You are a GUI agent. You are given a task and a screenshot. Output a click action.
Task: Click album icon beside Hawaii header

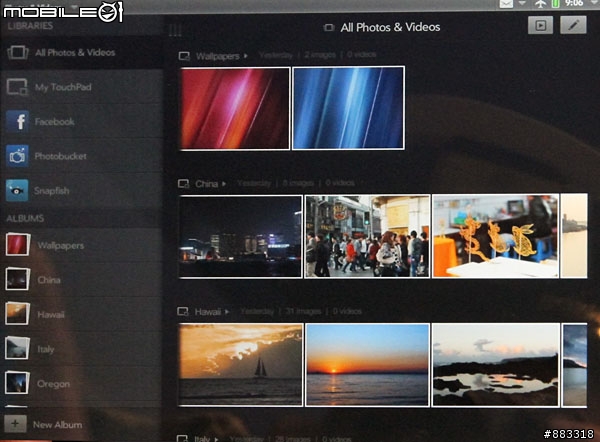[x=183, y=312]
